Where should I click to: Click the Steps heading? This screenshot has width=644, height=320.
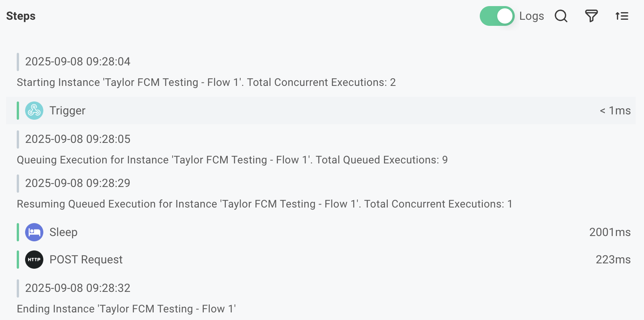coord(21,16)
